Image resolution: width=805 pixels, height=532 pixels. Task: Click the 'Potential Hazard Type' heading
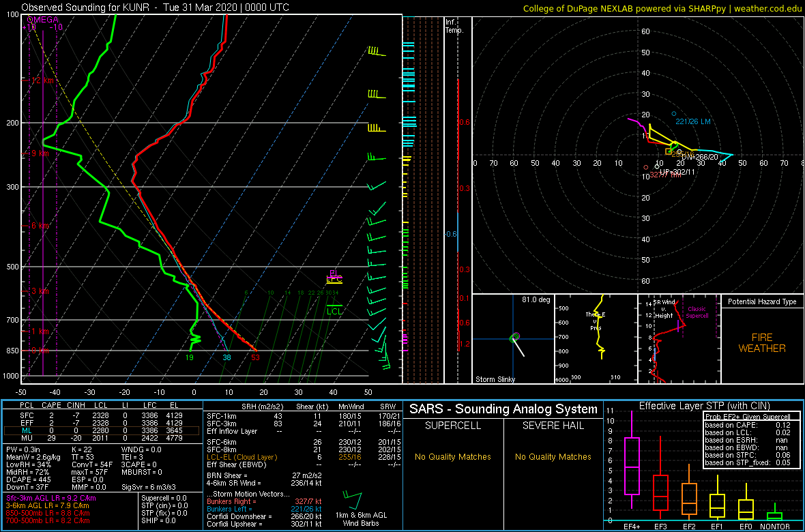[762, 302]
